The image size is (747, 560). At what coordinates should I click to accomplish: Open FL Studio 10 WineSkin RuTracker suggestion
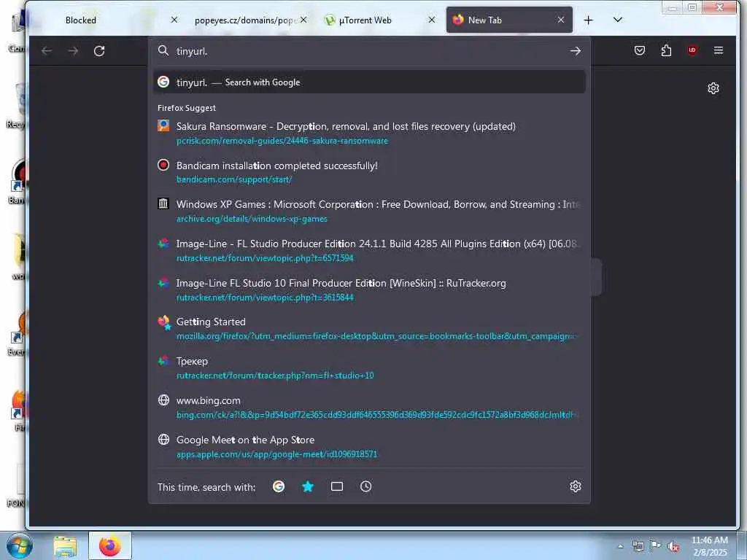369,289
